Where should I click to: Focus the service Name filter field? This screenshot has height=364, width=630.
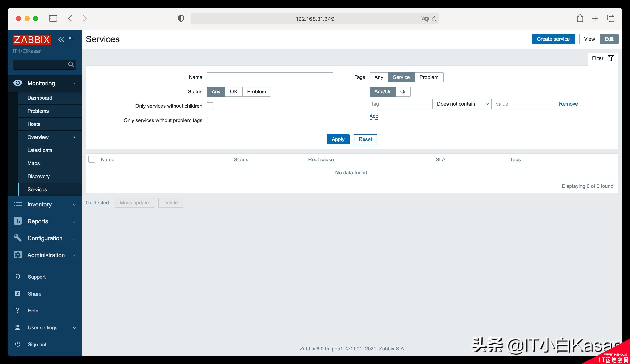pos(270,77)
